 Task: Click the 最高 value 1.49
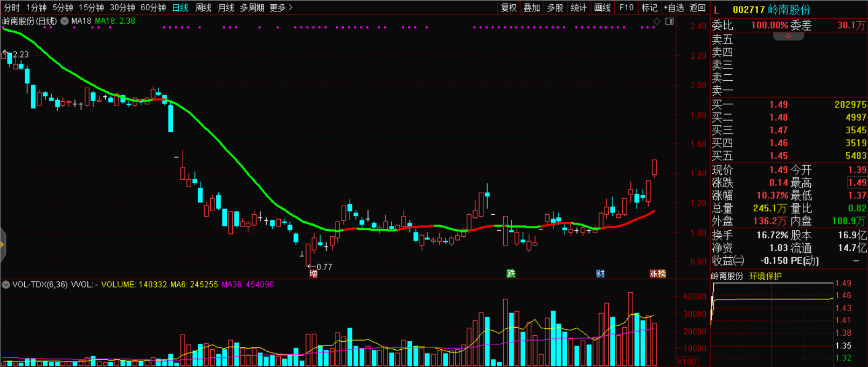pyautogui.click(x=857, y=182)
